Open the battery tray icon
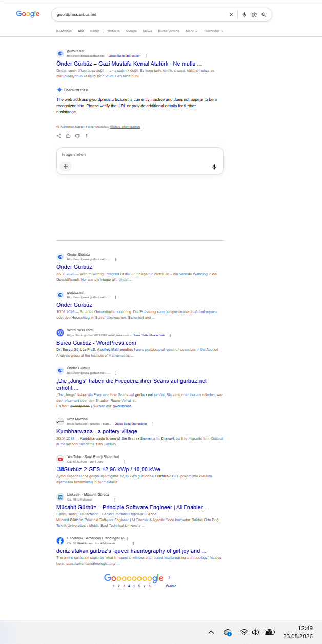The width and height of the screenshot is (322, 644). click(x=270, y=632)
